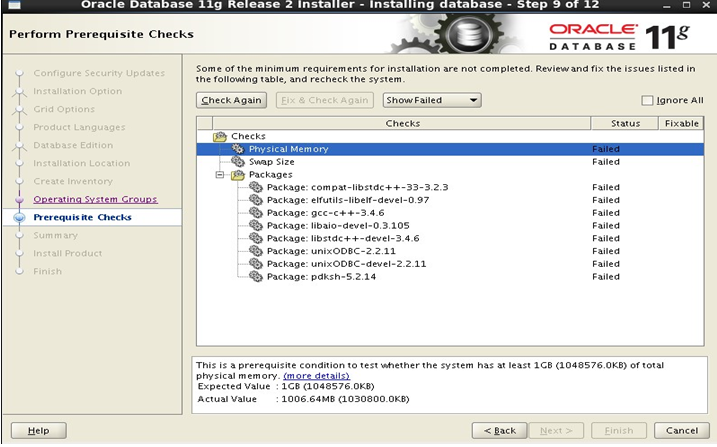The image size is (717, 447).
Task: Click gear icon for gcc-c++-3.4.6 package
Action: (x=256, y=213)
